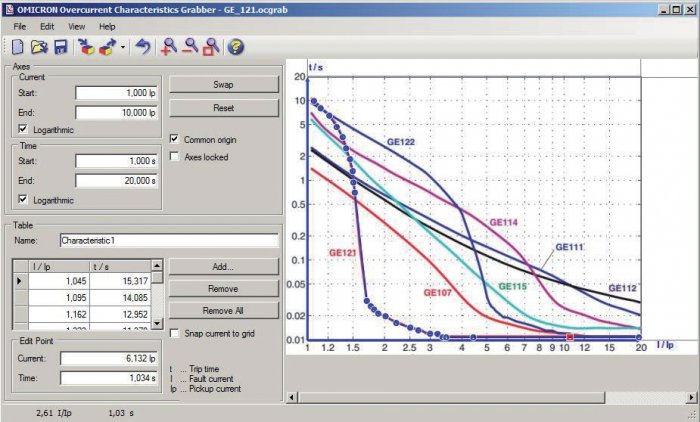Click the import image icon in the toolbar

(86, 46)
